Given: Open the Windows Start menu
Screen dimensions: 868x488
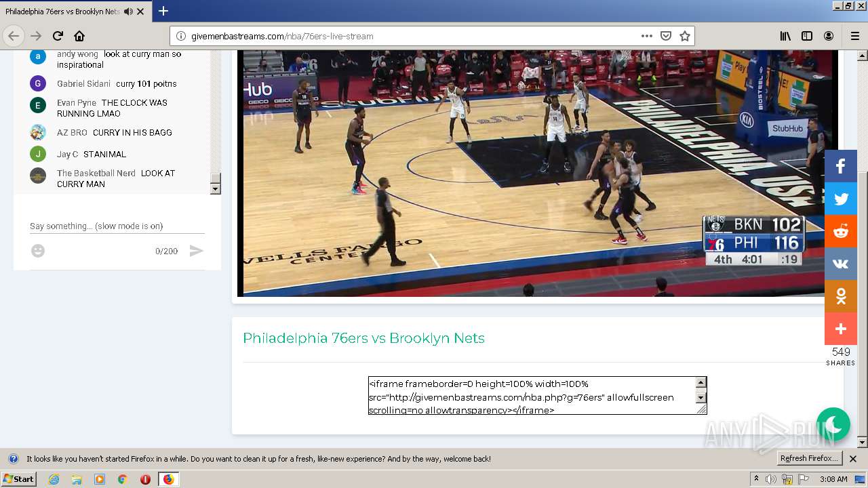Looking at the screenshot, I should [x=19, y=479].
